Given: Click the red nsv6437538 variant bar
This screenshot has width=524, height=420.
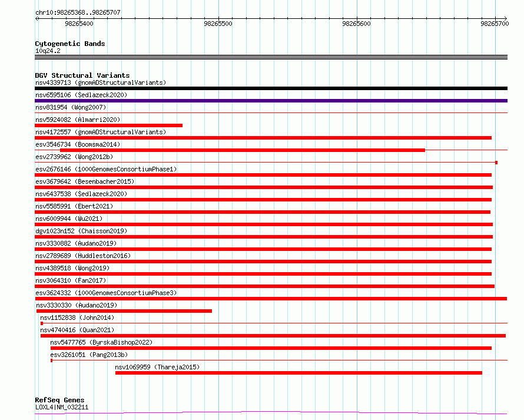Looking at the screenshot, I should [263, 200].
